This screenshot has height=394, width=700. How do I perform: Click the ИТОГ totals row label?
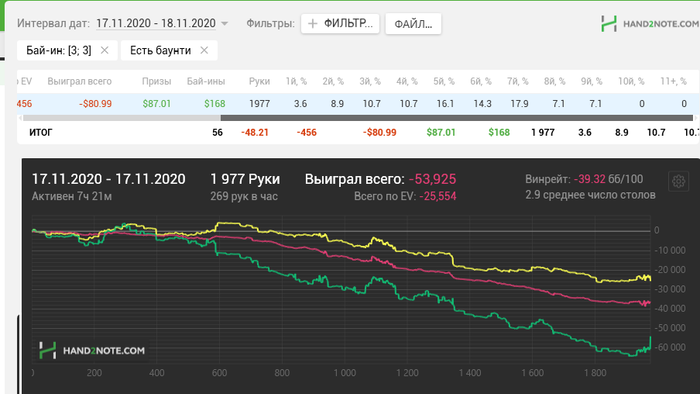pyautogui.click(x=41, y=133)
